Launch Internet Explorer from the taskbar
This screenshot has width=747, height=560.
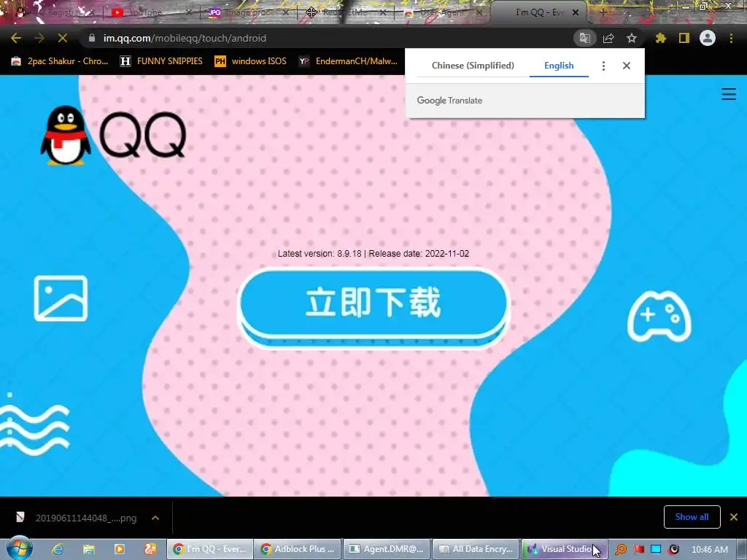pyautogui.click(x=58, y=549)
